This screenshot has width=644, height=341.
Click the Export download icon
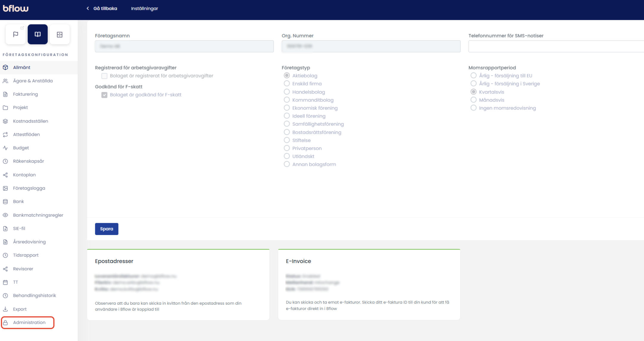5,309
